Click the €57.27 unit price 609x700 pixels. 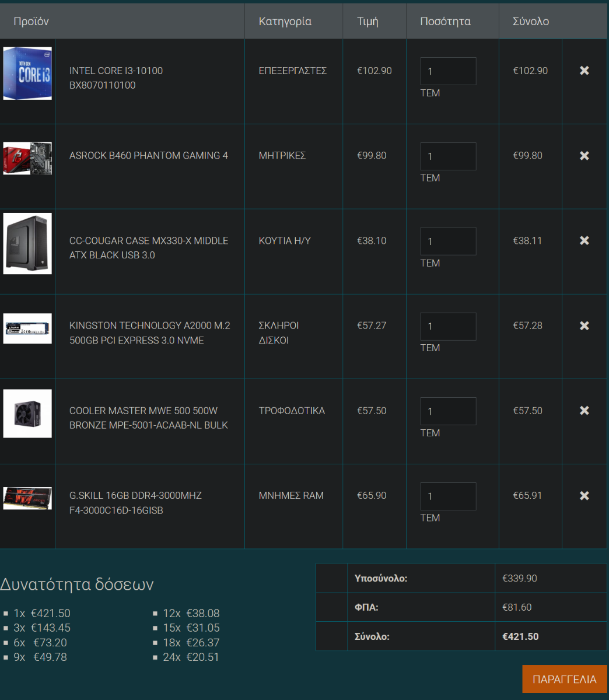pyautogui.click(x=372, y=325)
